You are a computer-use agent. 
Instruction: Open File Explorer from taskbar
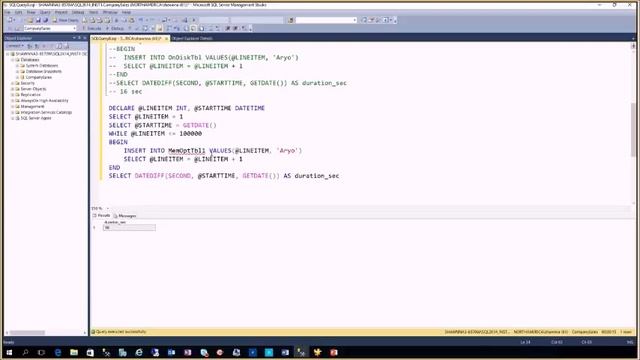(74, 352)
